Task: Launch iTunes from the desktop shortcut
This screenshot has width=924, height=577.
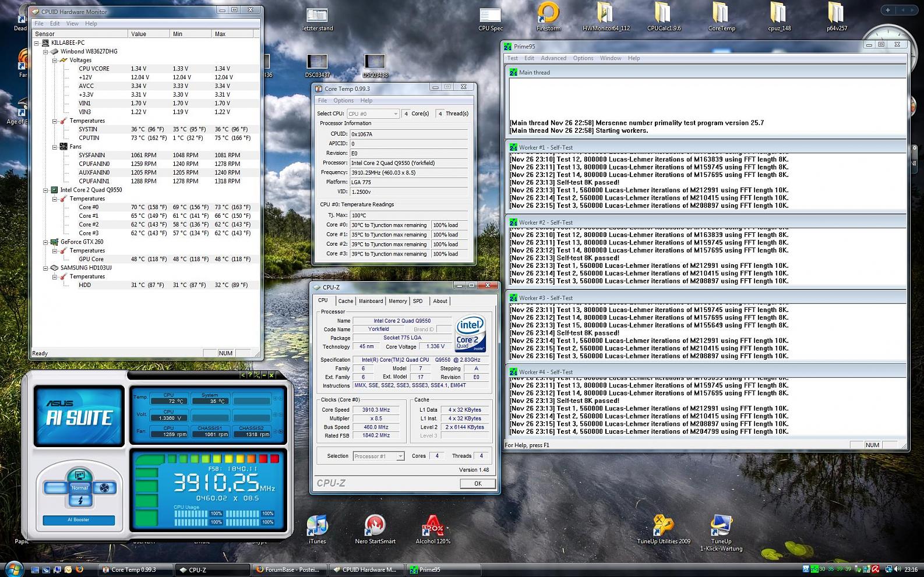Action: click(x=317, y=529)
